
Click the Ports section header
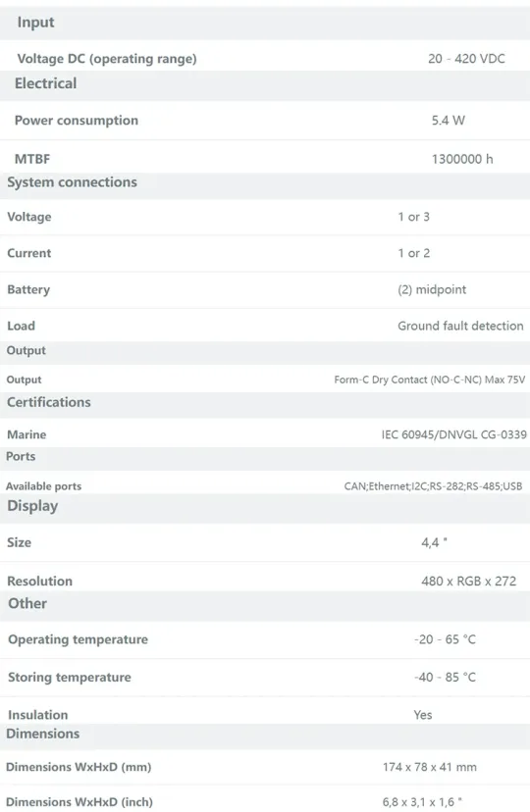click(21, 456)
